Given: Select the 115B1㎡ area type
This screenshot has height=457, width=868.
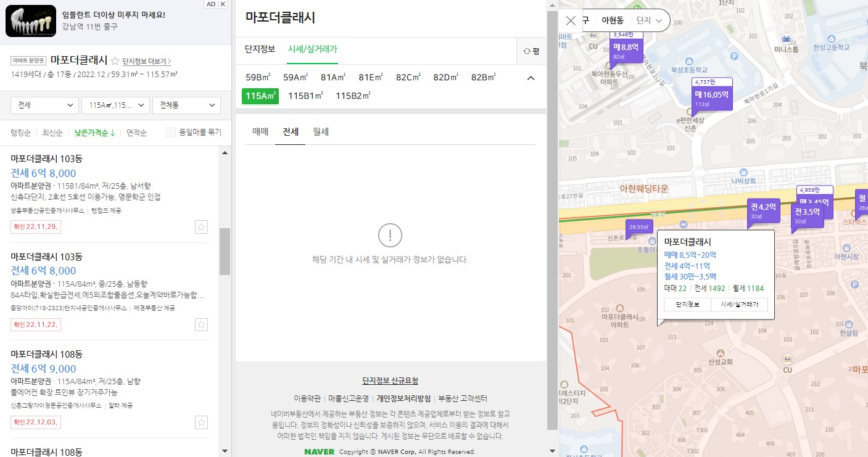Looking at the screenshot, I should click(307, 96).
